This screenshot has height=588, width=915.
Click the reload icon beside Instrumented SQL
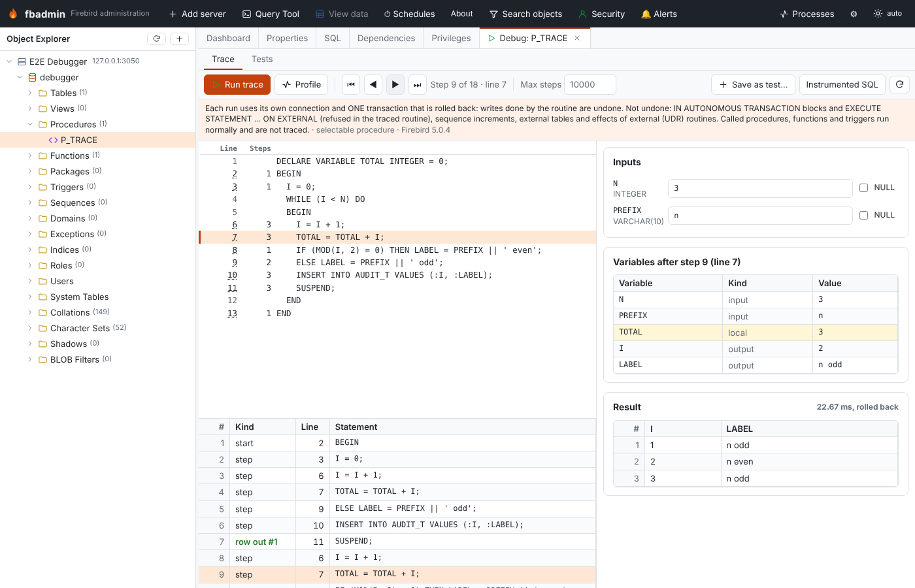[x=900, y=84]
